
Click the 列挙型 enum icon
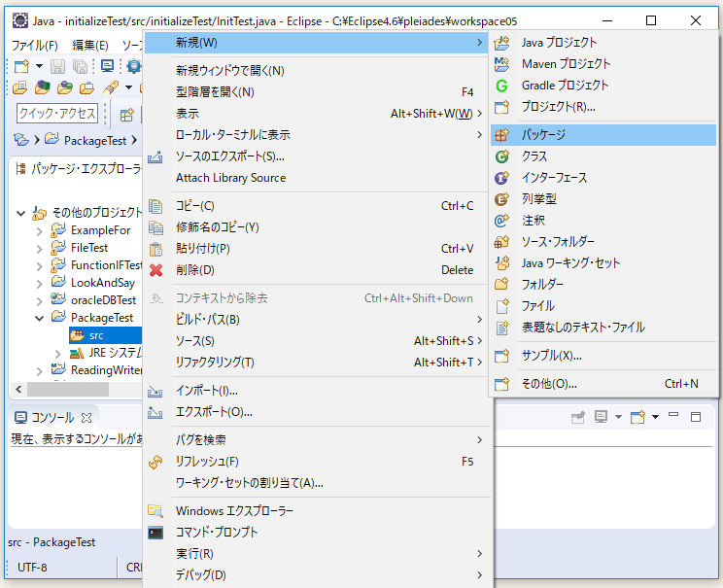point(501,199)
